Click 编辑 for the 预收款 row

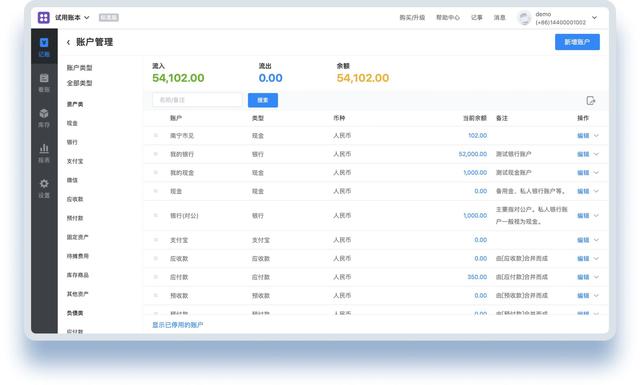[x=583, y=295]
